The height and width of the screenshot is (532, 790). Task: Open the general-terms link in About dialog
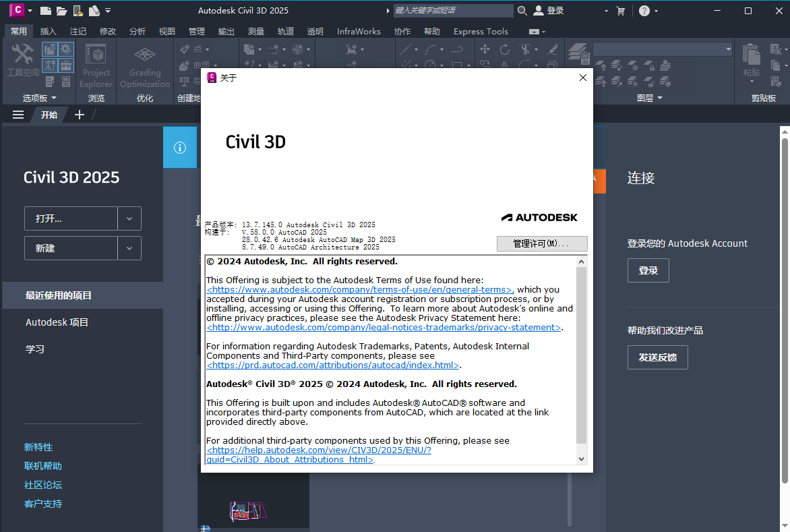360,290
